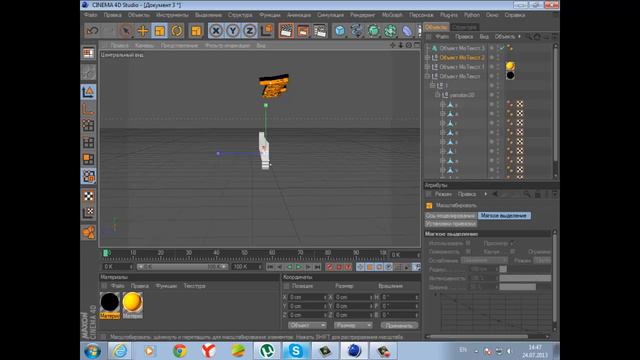This screenshot has width=640, height=360.
Task: Select the Model mode icon
Action: point(88,92)
